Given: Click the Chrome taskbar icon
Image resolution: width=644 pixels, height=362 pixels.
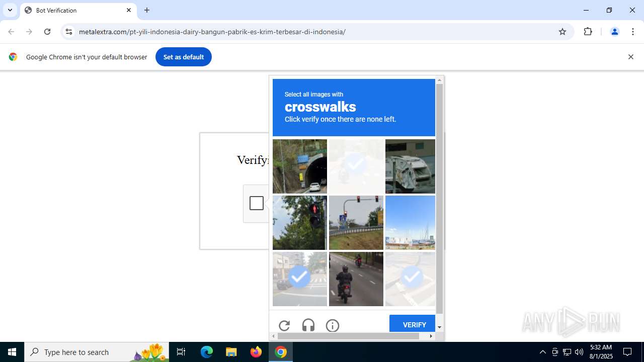Looking at the screenshot, I should [281, 352].
